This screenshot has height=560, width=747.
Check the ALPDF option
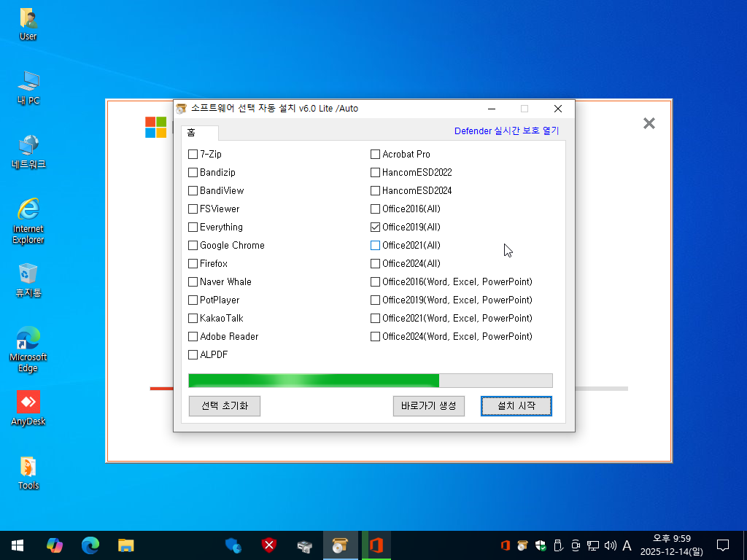193,355
